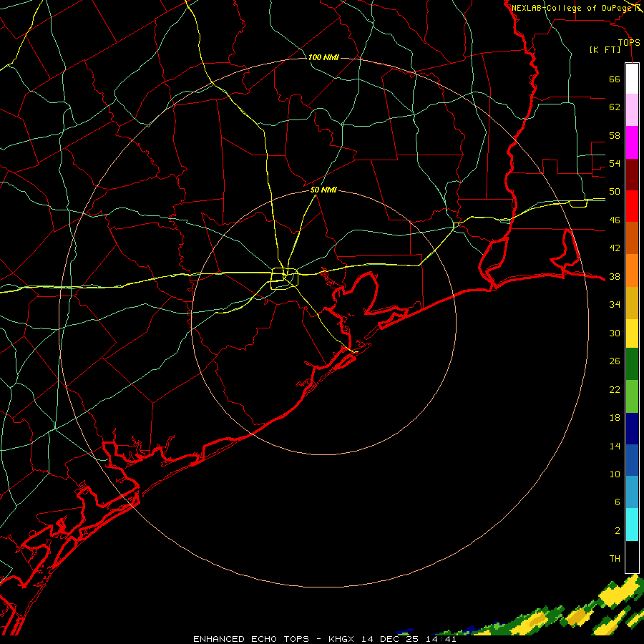The width and height of the screenshot is (644, 644).
Task: Click the 50 NMI range ring label
Action: [323, 190]
